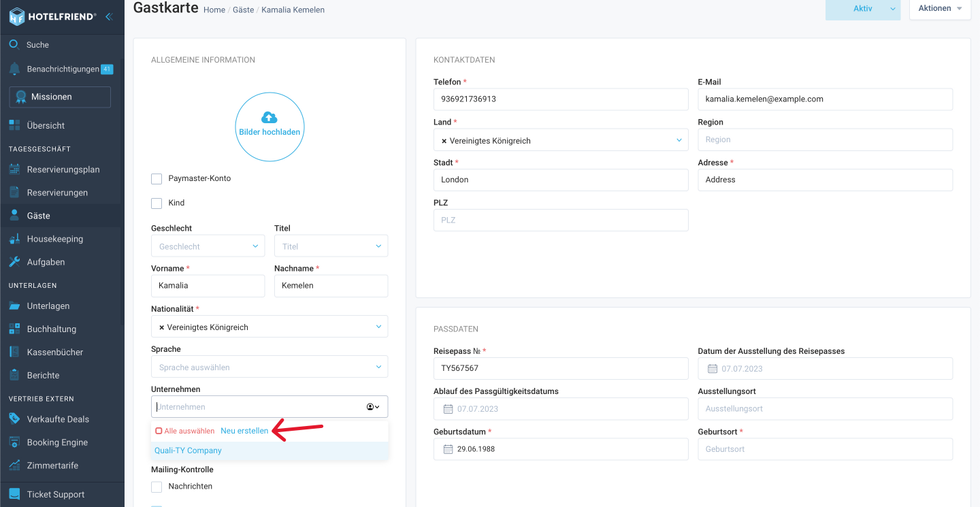Click the Reservierungen bed icon
The image size is (980, 507).
[14, 193]
